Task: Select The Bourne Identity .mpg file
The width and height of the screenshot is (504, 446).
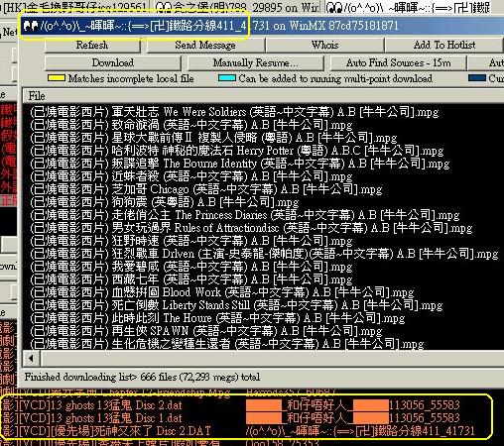Action: pyautogui.click(x=239, y=164)
